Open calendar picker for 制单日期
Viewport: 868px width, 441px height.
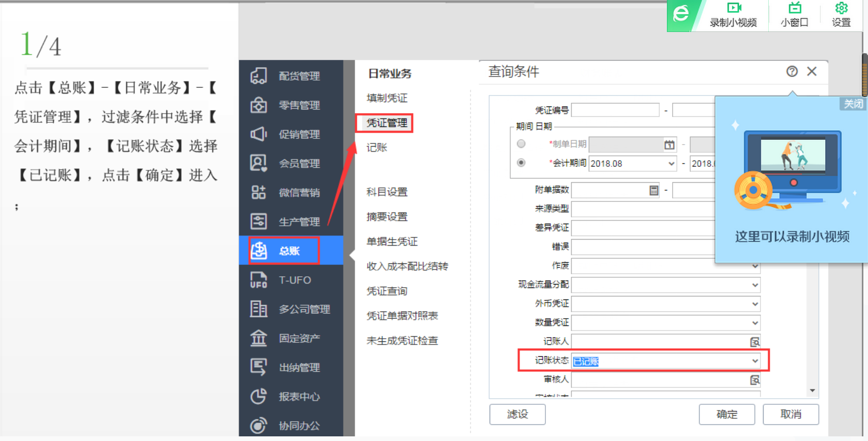[x=669, y=145]
